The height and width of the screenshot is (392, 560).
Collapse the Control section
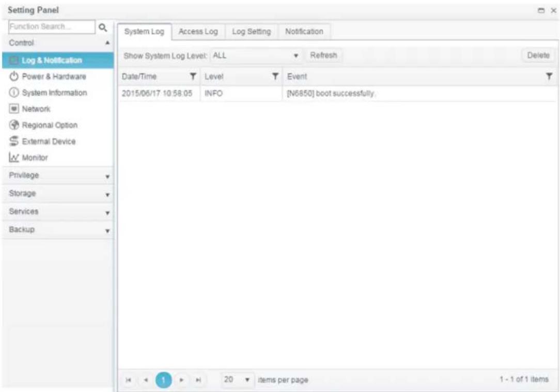[58, 43]
